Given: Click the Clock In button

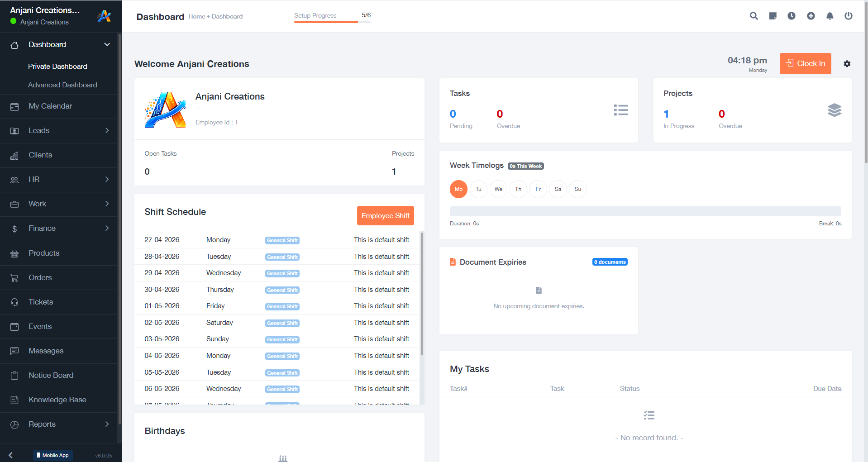Looking at the screenshot, I should (806, 63).
